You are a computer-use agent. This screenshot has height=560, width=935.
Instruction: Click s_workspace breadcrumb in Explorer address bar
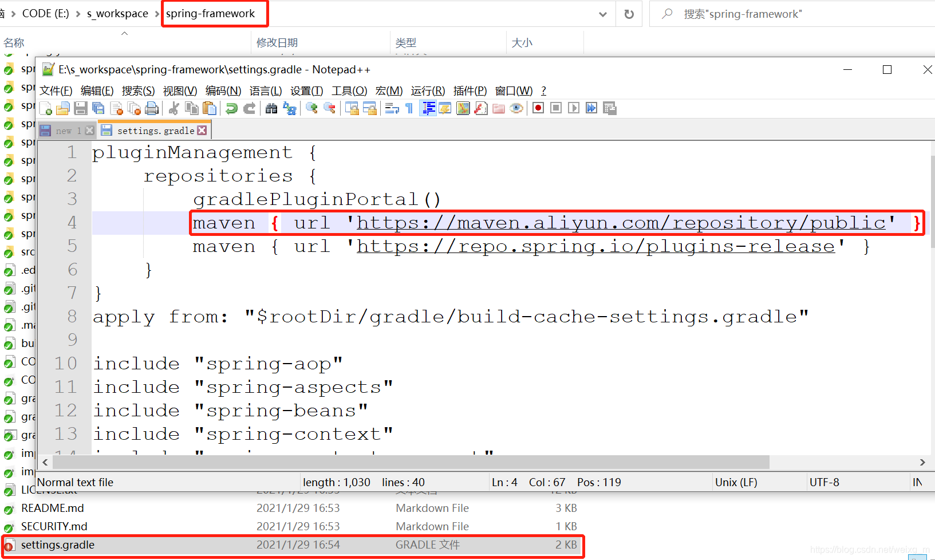click(117, 14)
